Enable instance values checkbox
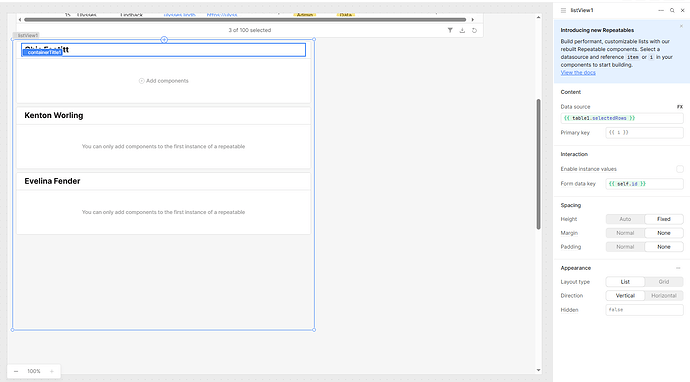The image size is (690, 382). [x=679, y=169]
